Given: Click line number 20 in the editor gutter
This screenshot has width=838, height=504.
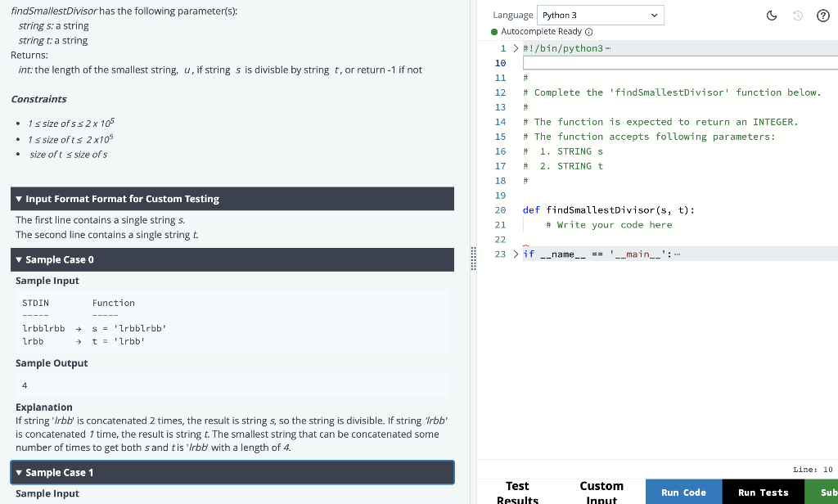Looking at the screenshot, I should (500, 209).
